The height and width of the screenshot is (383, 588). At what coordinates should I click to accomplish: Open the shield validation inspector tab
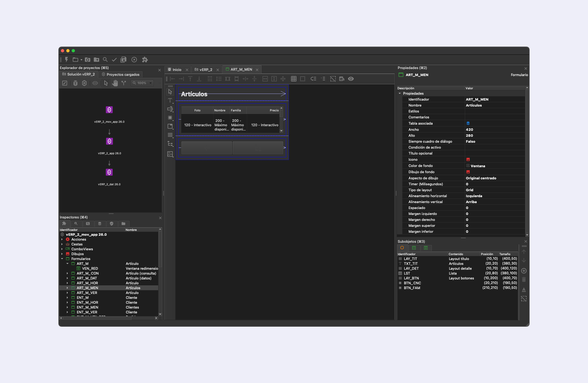[112, 224]
